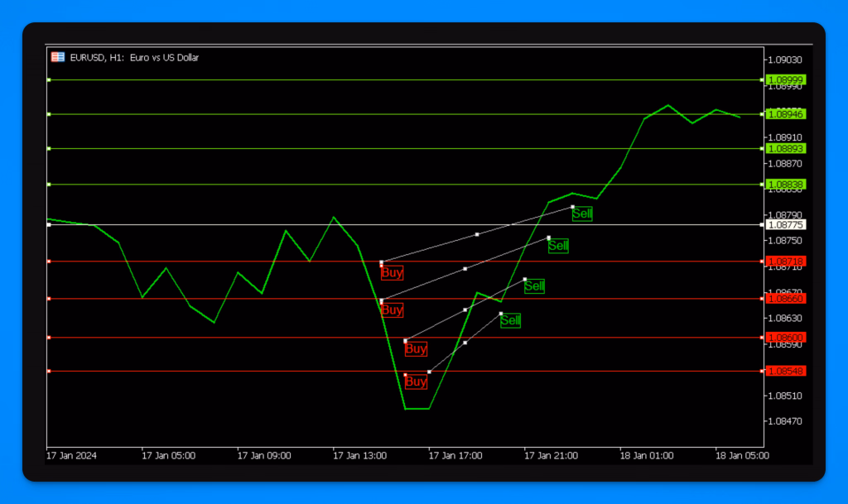Viewport: 848px width, 504px height.
Task: Click the green 1.08946 price label
Action: pyautogui.click(x=785, y=113)
